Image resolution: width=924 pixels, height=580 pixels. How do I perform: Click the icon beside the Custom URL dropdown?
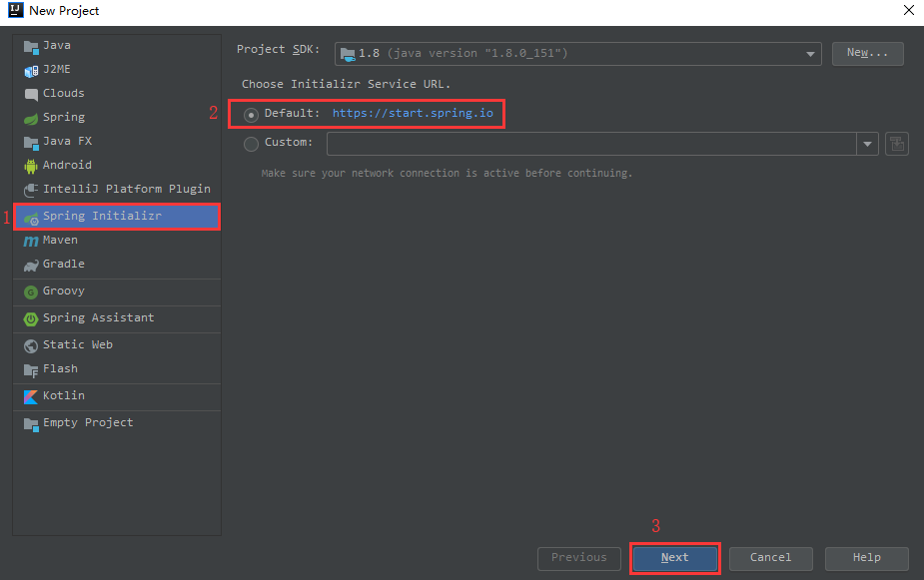tap(896, 143)
